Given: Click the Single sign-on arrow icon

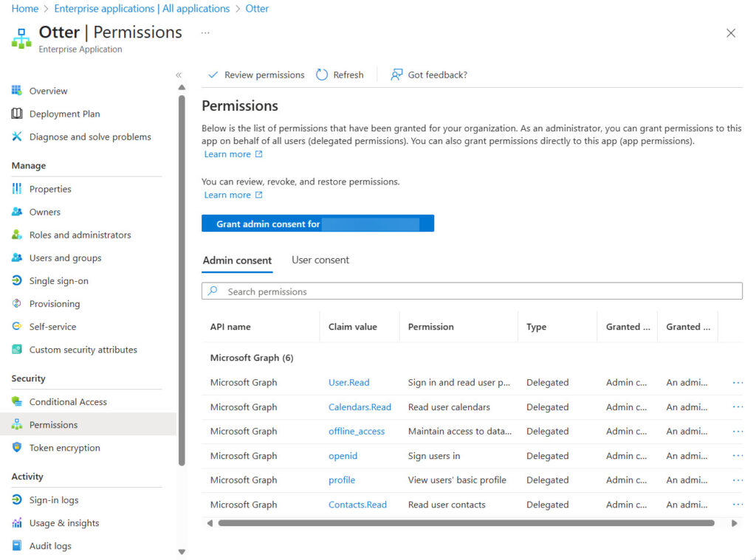Looking at the screenshot, I should pos(17,280).
